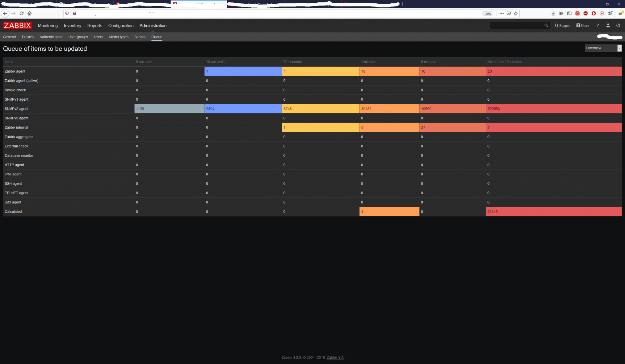Screen dimensions: 625x364
Task: Open the page actions three-dots menu
Action: (x=501, y=13)
